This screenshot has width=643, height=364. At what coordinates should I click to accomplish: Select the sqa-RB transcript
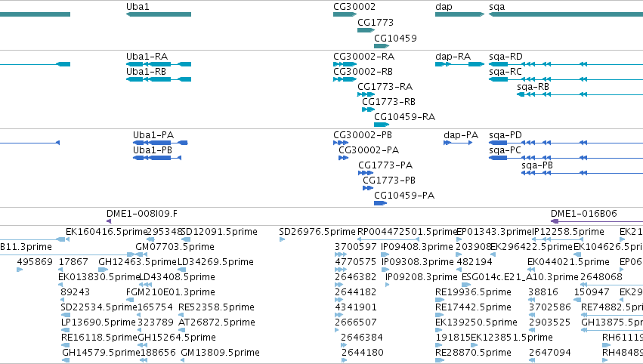(580, 94)
